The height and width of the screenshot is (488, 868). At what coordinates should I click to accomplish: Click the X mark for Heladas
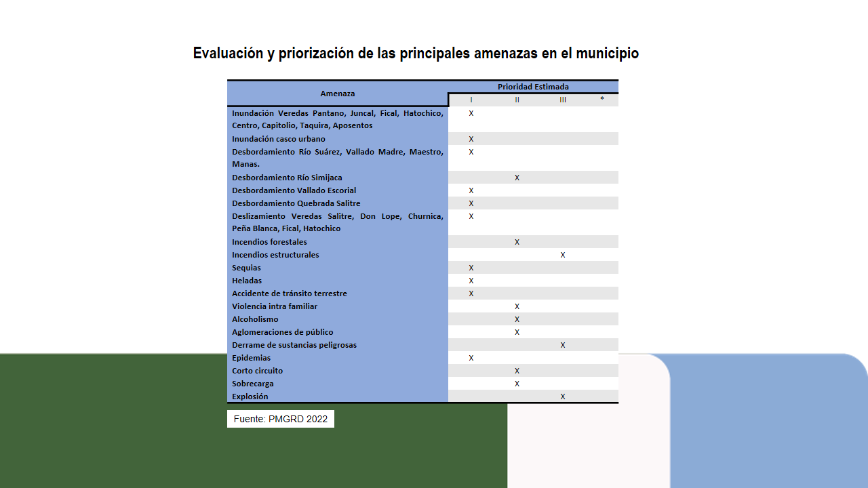point(471,281)
